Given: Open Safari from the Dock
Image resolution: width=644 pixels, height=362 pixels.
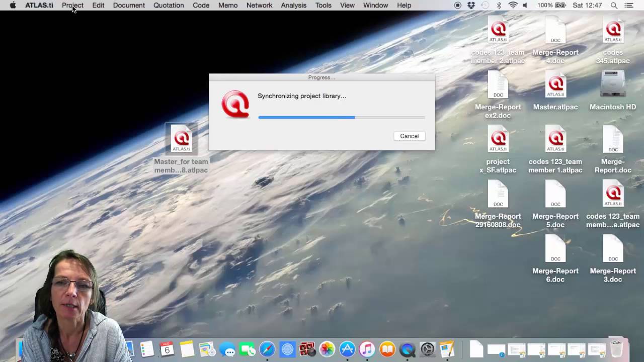Looking at the screenshot, I should pos(267,349).
